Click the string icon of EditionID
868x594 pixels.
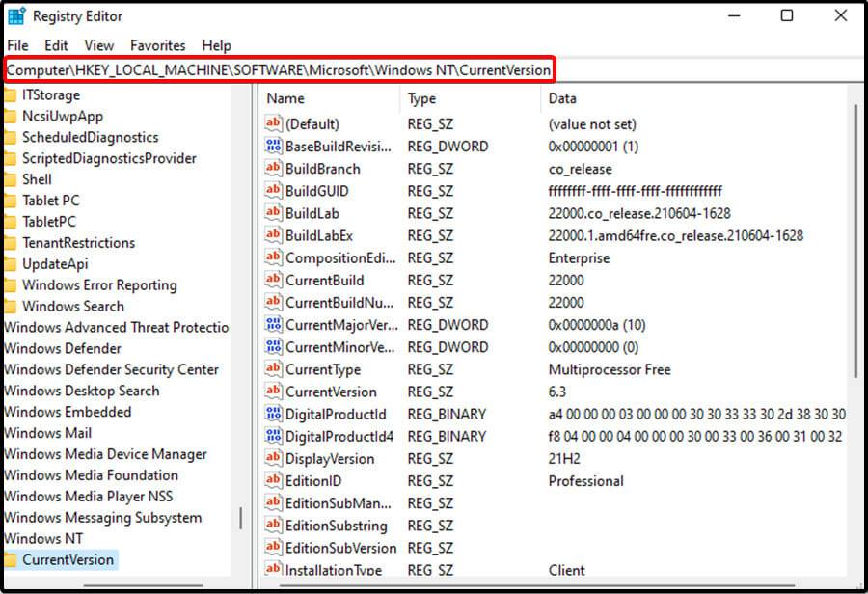274,480
